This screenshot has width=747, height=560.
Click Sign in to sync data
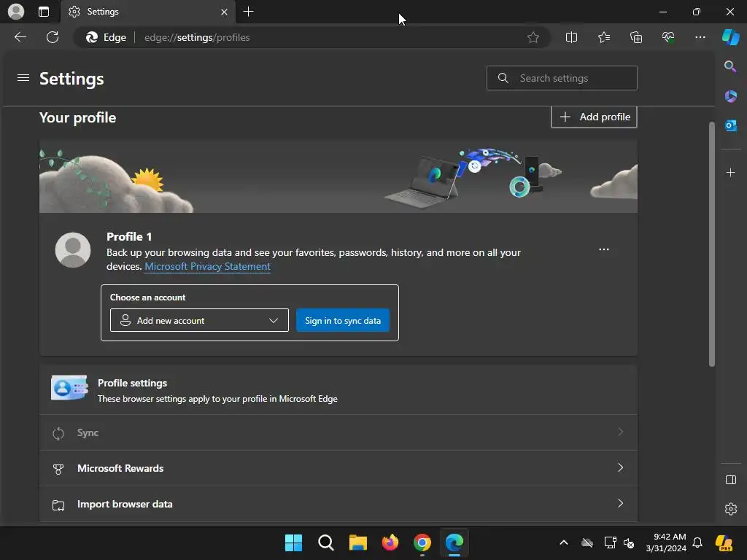(x=343, y=321)
